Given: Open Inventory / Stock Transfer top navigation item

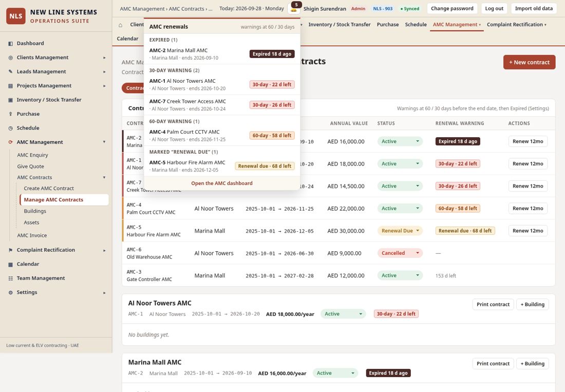Looking at the screenshot, I should point(339,25).
